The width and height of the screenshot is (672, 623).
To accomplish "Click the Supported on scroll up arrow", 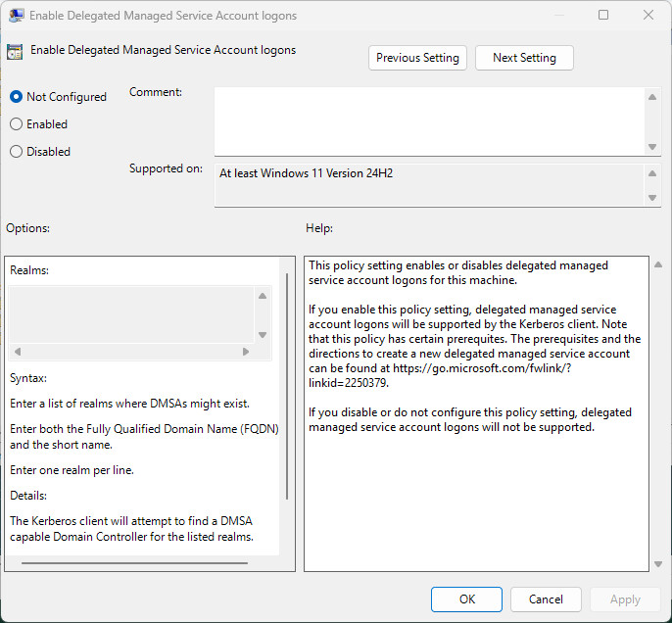I will click(x=652, y=173).
